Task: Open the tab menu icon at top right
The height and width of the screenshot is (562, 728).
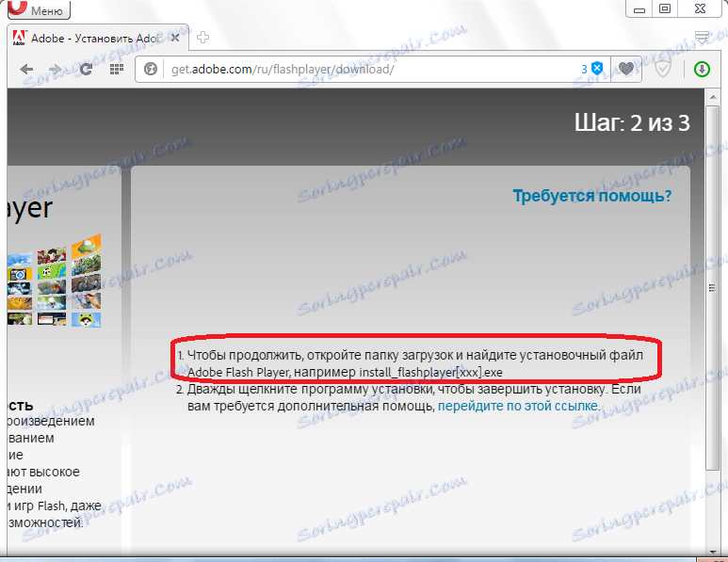Action: (702, 37)
